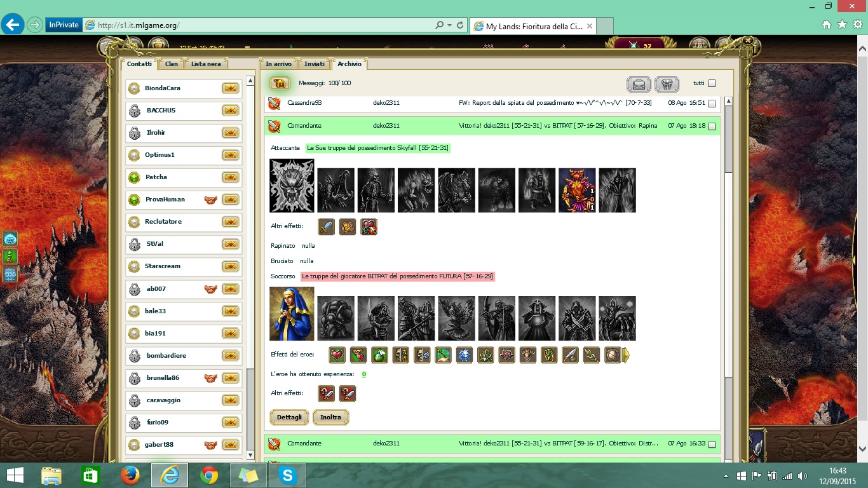
Task: Click the open envelope icon above messages
Action: point(639,84)
